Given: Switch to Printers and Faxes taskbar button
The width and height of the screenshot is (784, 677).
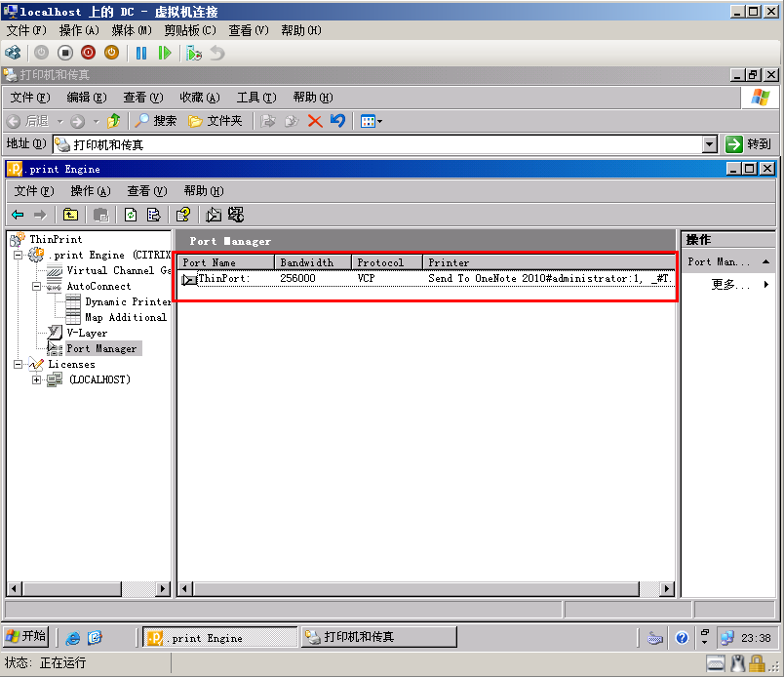Looking at the screenshot, I should point(378,637).
